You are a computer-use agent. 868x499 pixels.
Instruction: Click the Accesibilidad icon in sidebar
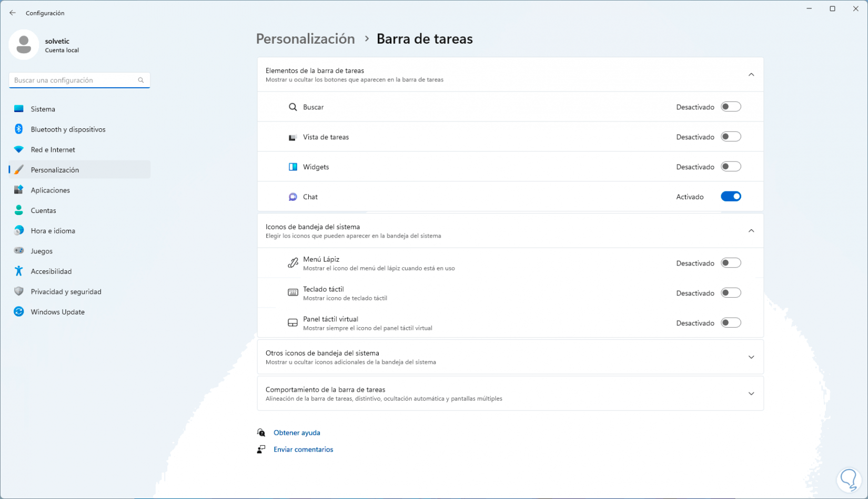pyautogui.click(x=19, y=271)
